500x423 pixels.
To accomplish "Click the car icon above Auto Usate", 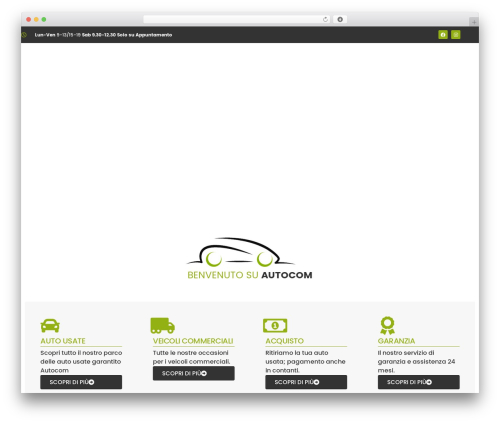I will click(50, 325).
